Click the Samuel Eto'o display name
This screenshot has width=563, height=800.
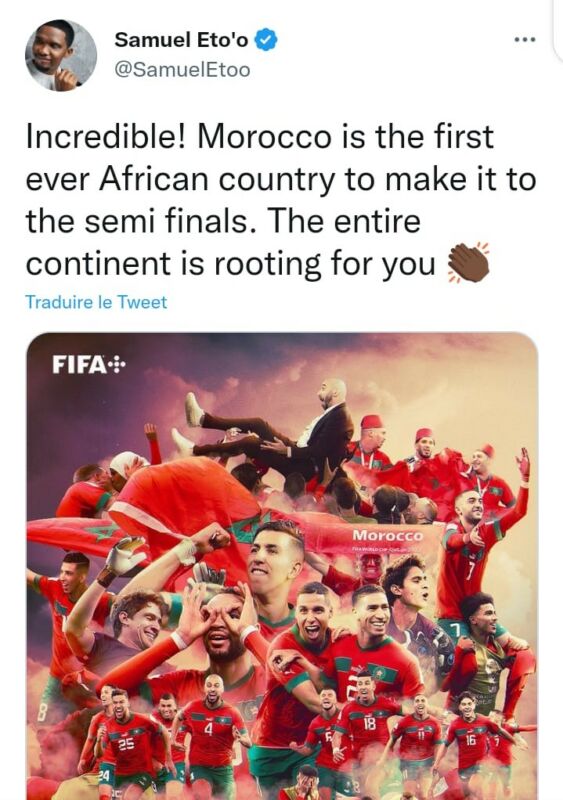tap(181, 40)
